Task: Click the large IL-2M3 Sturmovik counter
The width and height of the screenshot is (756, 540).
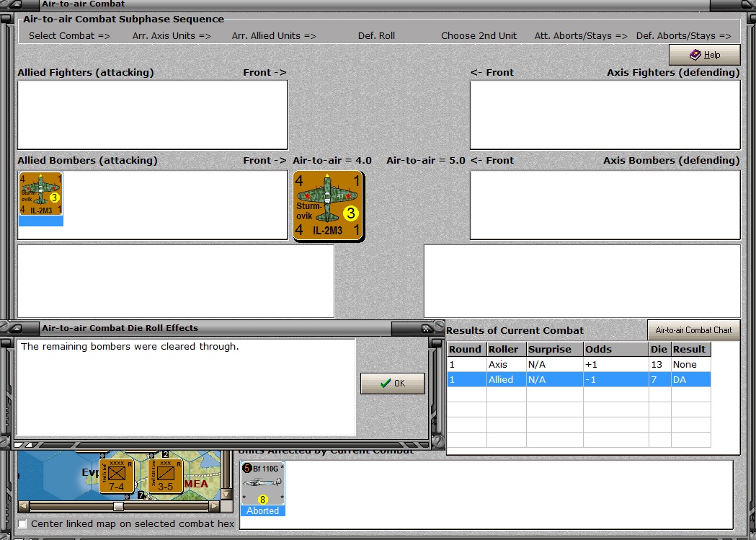Action: click(328, 206)
